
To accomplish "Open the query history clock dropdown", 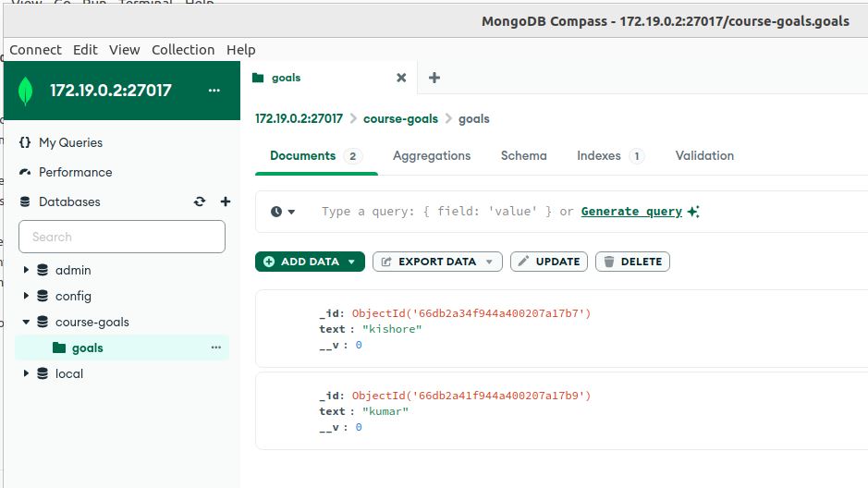I will tap(283, 212).
